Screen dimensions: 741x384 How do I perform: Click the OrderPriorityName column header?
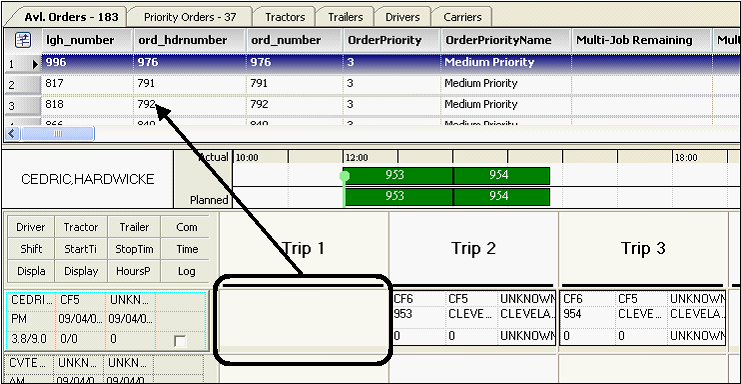click(x=506, y=40)
